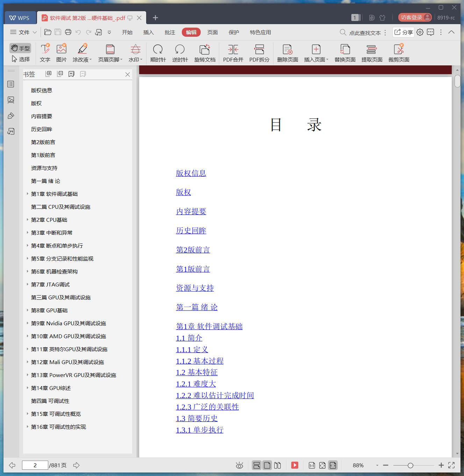This screenshot has width=464, height=476.
Task: Switch to the 批注 tab
Action: 170,32
